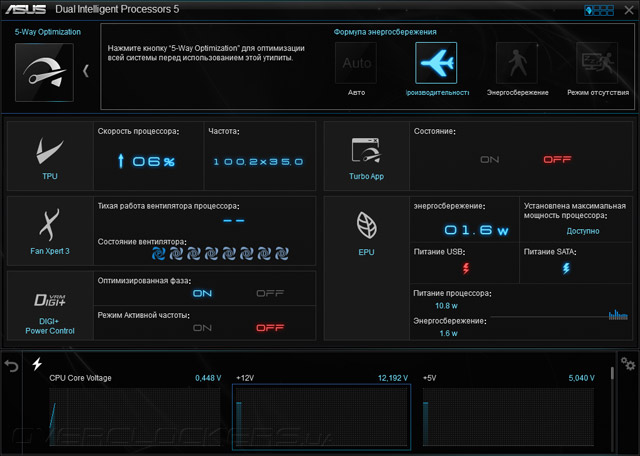Viewport: 640px width, 456px height.
Task: Open the Fan Xpert 3 module icon
Action: pyautogui.click(x=49, y=225)
